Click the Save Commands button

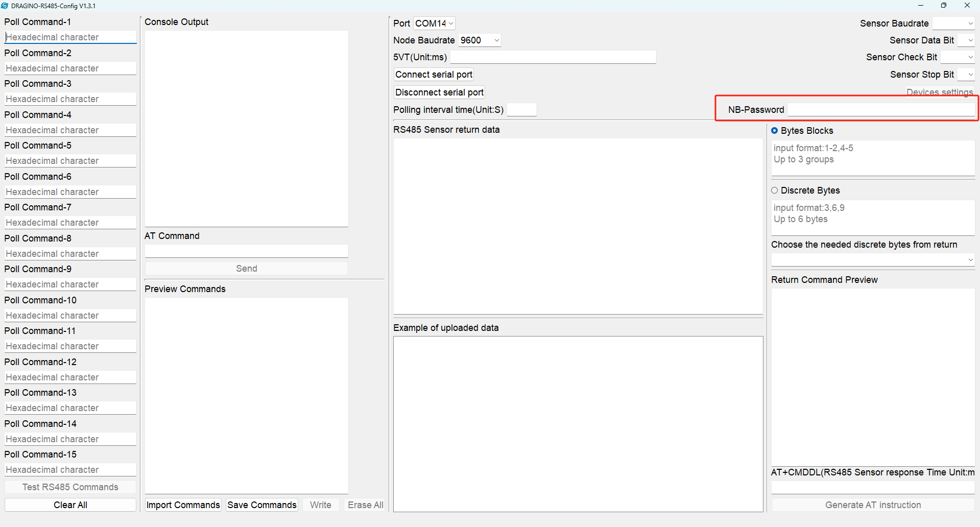click(x=262, y=505)
